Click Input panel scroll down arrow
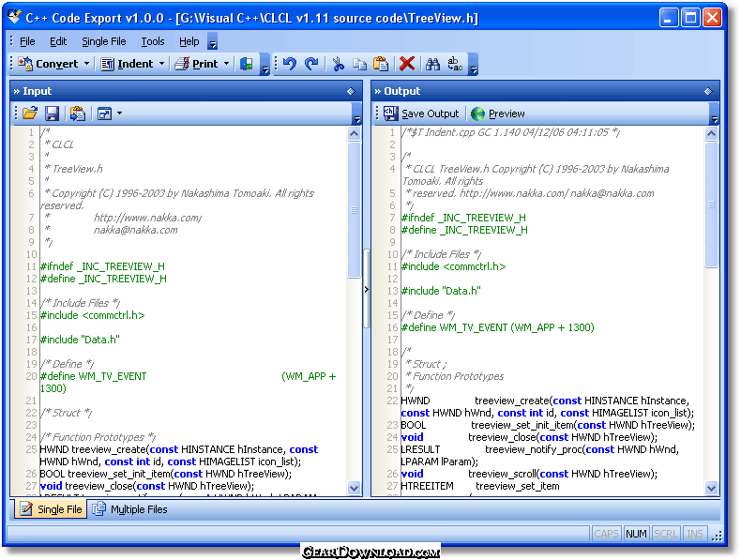 354,488
